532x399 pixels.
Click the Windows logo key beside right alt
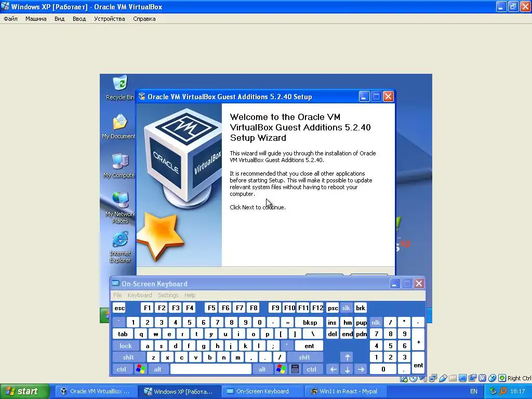coord(281,369)
